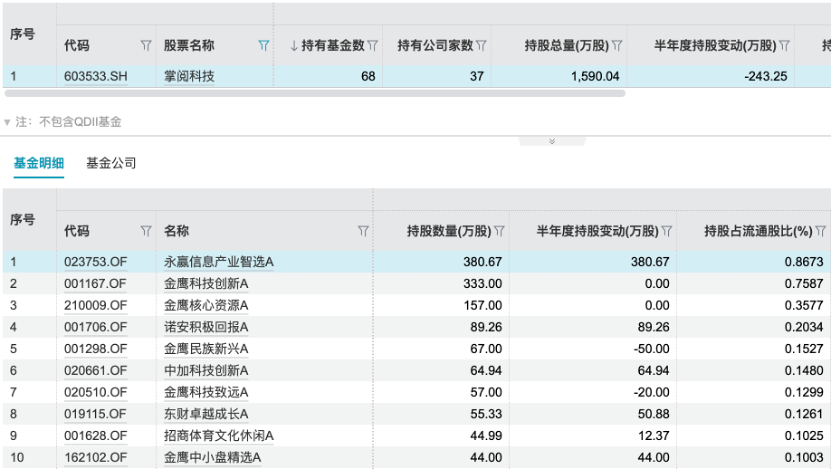Open fund code 001167.OF
Image resolution: width=832 pixels, height=470 pixels.
pos(96,283)
